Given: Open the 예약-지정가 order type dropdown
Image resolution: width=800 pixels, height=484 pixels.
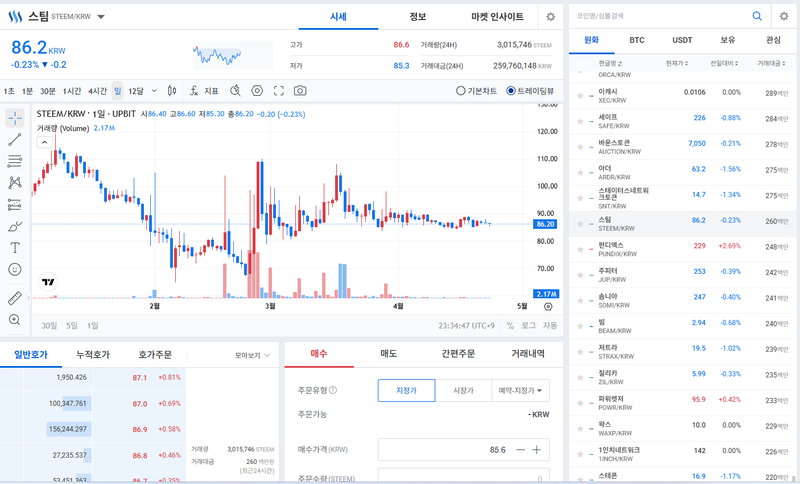Looking at the screenshot, I should point(520,391).
